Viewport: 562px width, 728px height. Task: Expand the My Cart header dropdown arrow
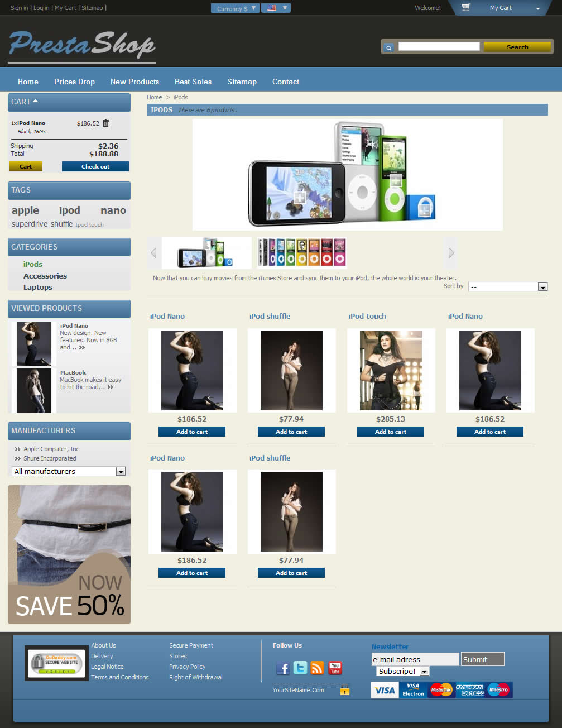pyautogui.click(x=538, y=8)
